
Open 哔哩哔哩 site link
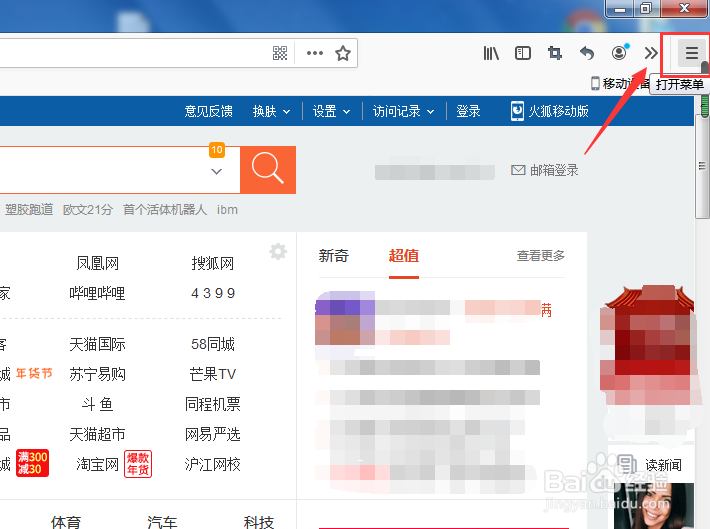[97, 293]
